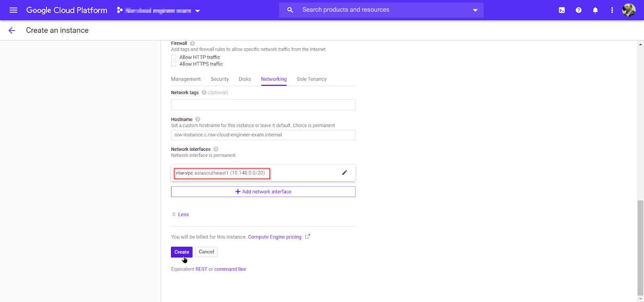644x302 pixels.
Task: Switch to the Disks tab
Action: (245, 79)
